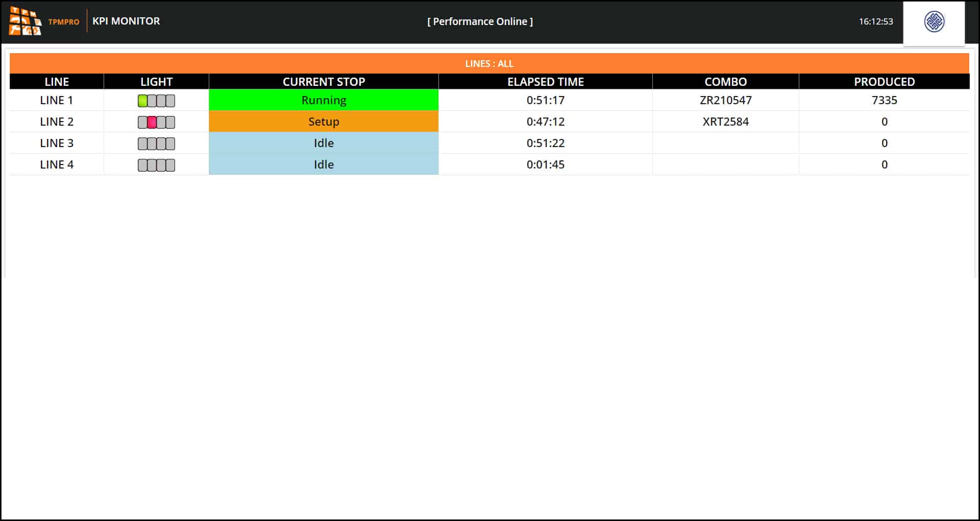980x521 pixels.
Task: Click elapsed time 0:01:45
Action: click(545, 164)
